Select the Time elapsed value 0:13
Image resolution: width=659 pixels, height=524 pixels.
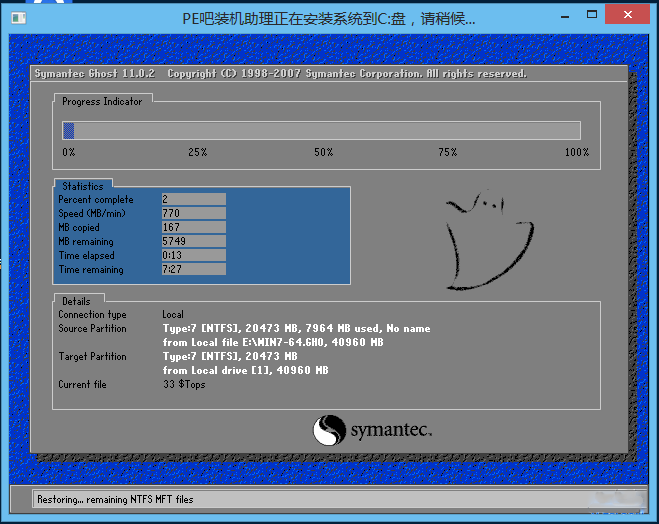point(194,255)
